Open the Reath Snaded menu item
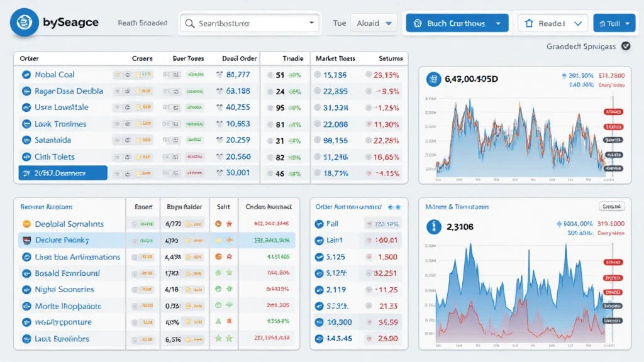 click(142, 23)
